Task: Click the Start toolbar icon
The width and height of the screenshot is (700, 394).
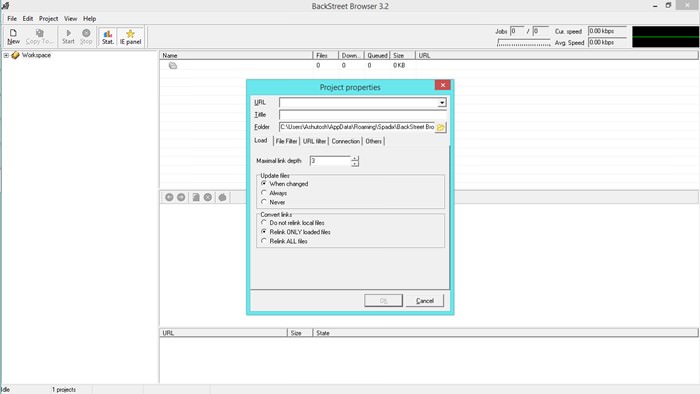Action: click(68, 36)
